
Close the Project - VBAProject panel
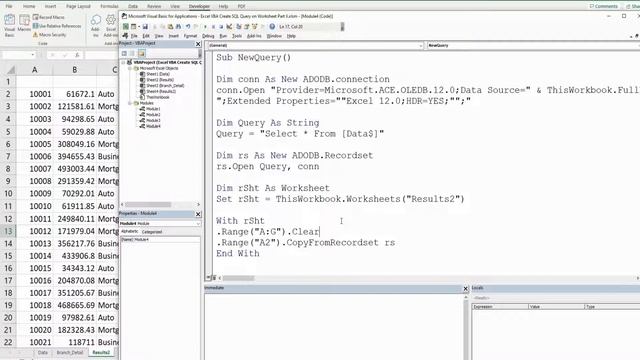tap(198, 44)
